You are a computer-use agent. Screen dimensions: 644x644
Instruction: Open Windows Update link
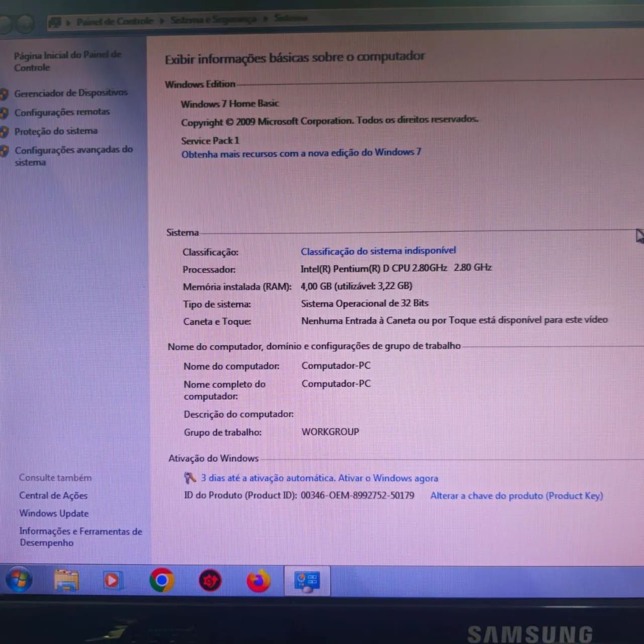tap(54, 513)
